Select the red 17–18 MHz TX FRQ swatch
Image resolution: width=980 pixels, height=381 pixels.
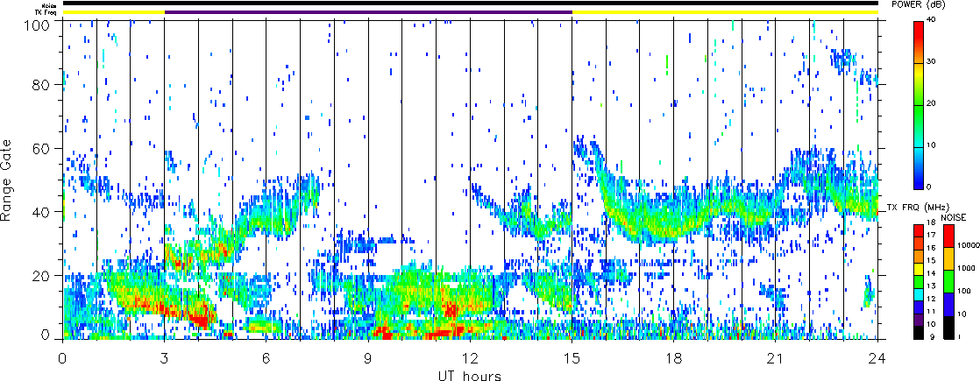click(919, 230)
